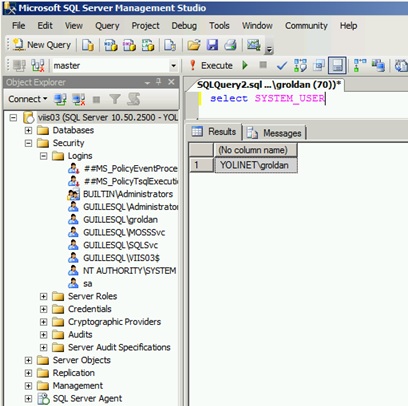
Task: Toggle the Object Explorer auto-hide pin
Action: click(159, 82)
